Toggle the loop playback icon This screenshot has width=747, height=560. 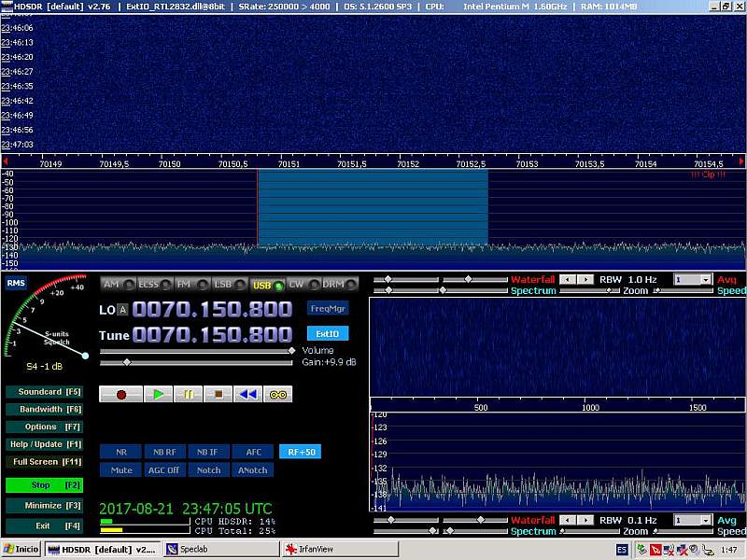pyautogui.click(x=277, y=394)
